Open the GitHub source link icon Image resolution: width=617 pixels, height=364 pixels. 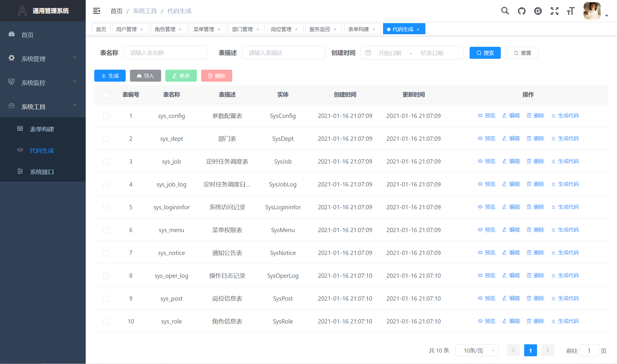coord(522,11)
